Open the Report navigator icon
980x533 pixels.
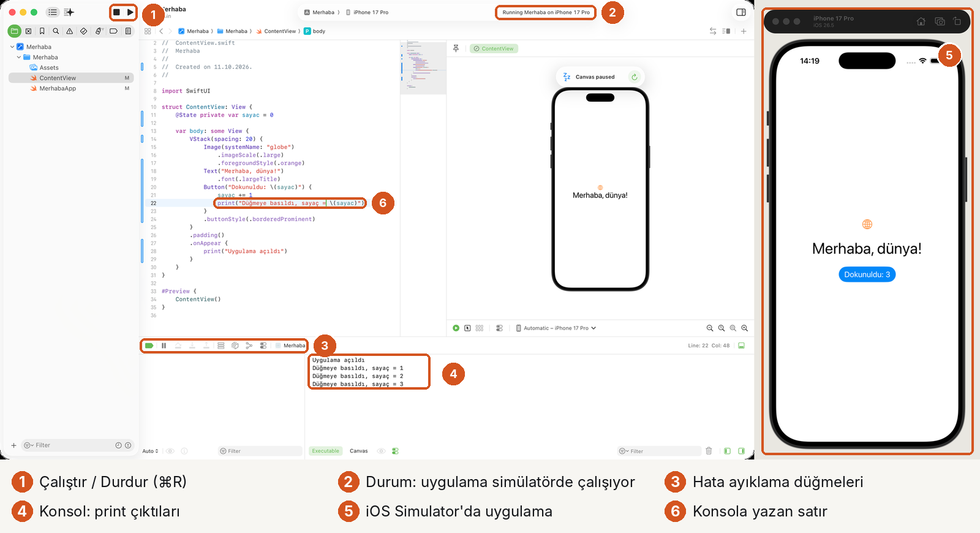click(x=128, y=31)
